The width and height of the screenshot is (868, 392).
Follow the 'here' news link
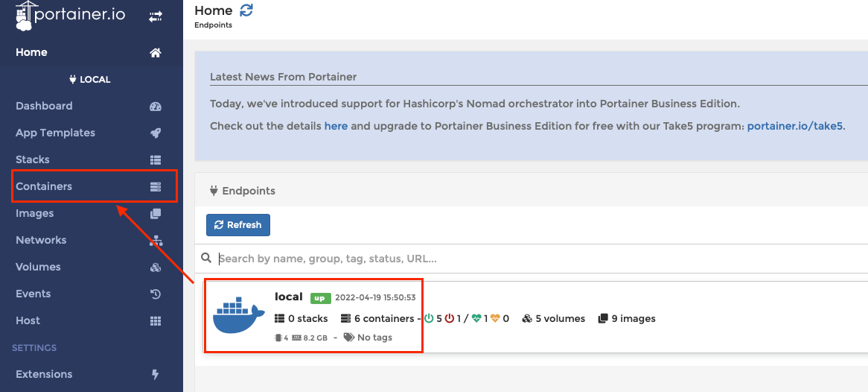[x=336, y=126]
